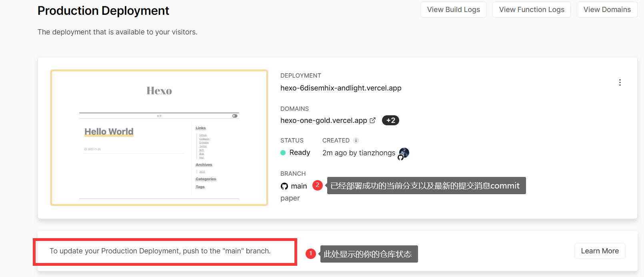Select the main branch link

(299, 186)
